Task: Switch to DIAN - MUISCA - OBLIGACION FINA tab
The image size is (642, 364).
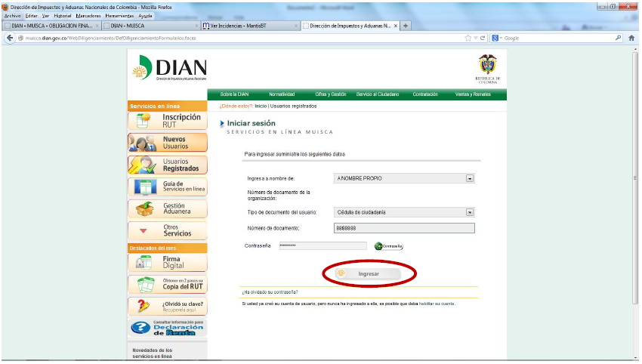Action: [51, 26]
